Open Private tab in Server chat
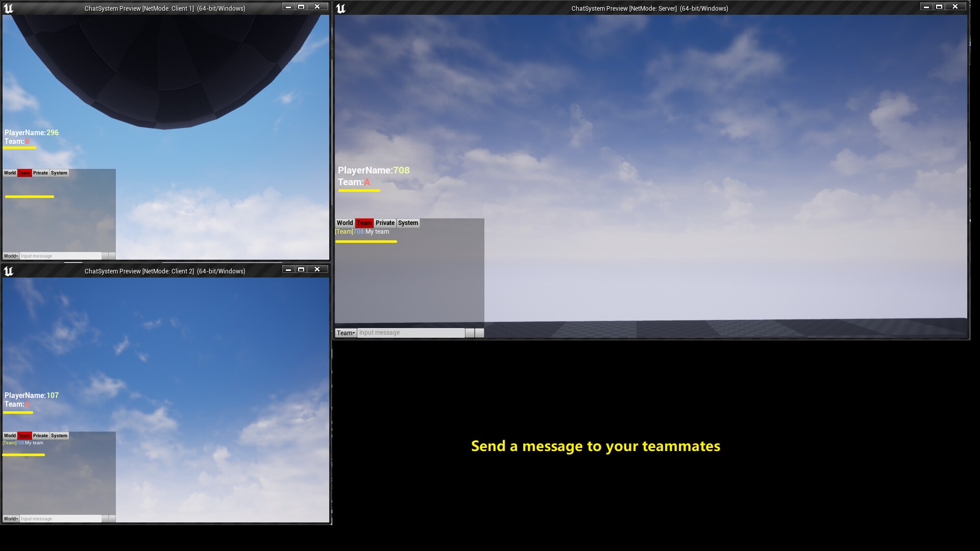Screen dimensions: 980x551 [385, 223]
